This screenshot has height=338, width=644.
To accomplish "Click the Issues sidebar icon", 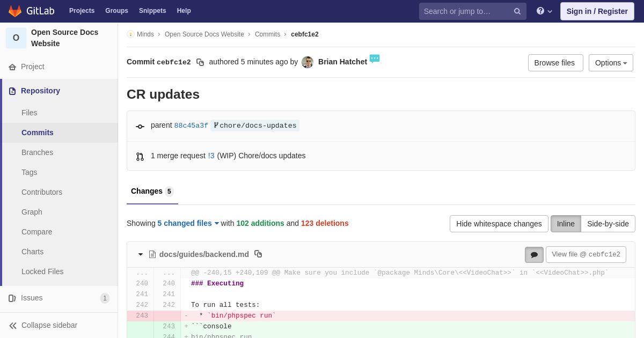I will (x=12, y=298).
